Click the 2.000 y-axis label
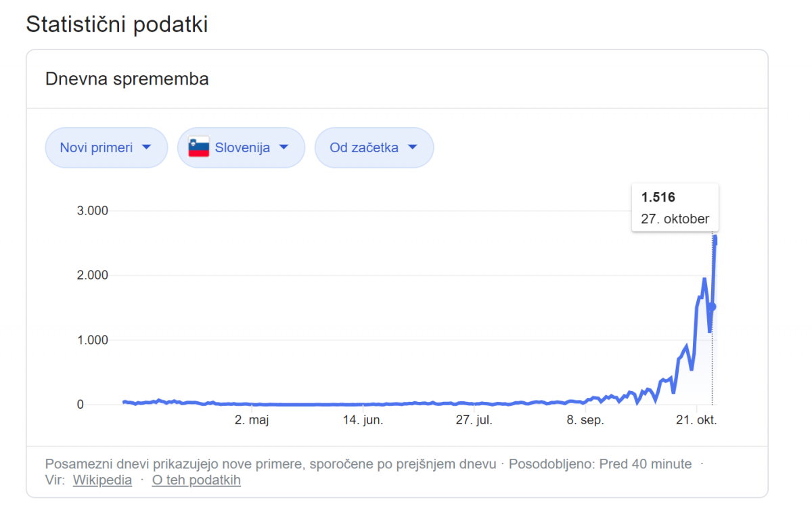The width and height of the screenshot is (812, 521). coord(93,275)
